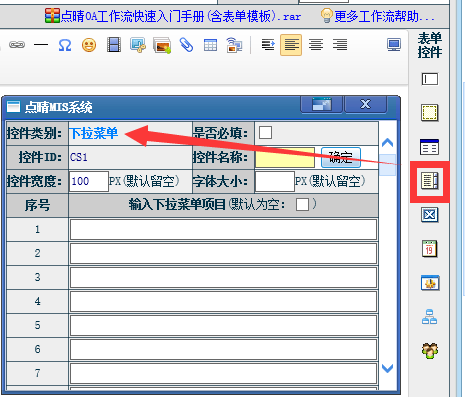Open the 更多工作流帮助 link
This screenshot has width=465, height=397.
click(x=378, y=16)
